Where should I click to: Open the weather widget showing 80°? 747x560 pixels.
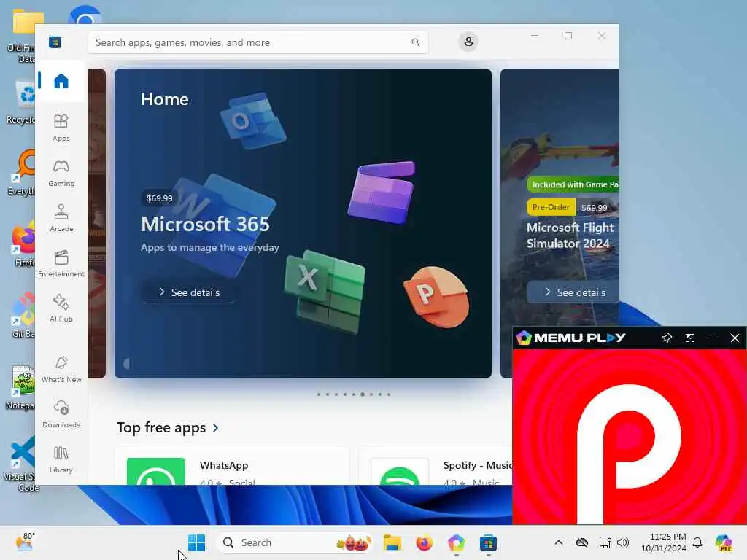point(25,542)
